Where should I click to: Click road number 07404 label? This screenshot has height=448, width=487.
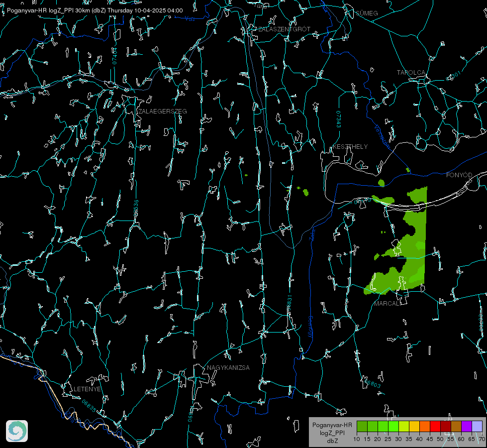pyautogui.click(x=114, y=56)
